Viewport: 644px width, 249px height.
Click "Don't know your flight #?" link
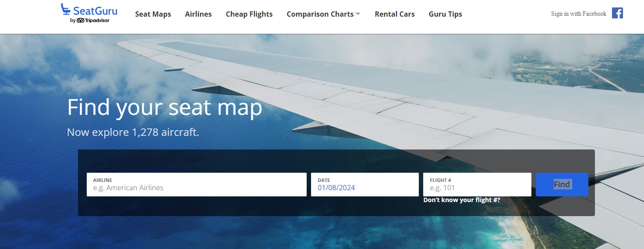(462, 200)
